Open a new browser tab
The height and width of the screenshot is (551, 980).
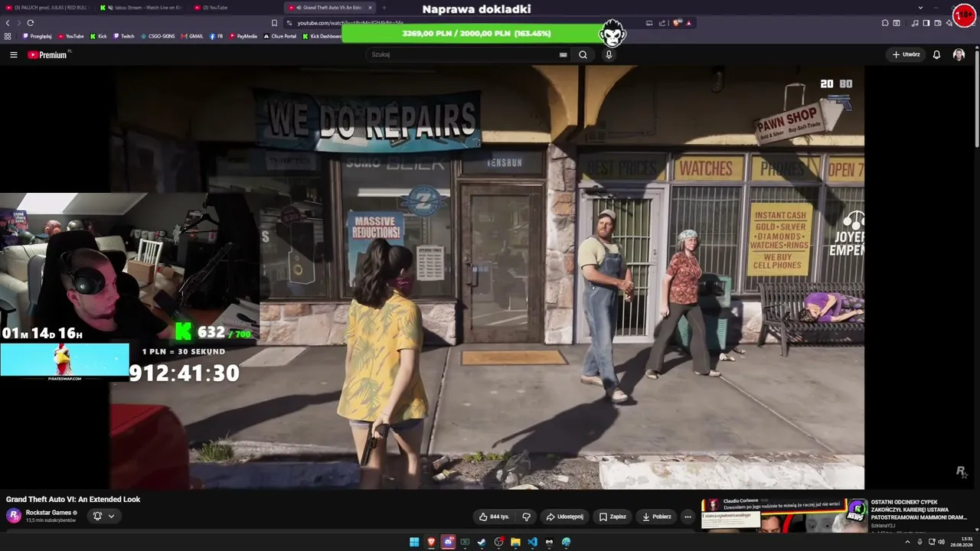click(384, 8)
